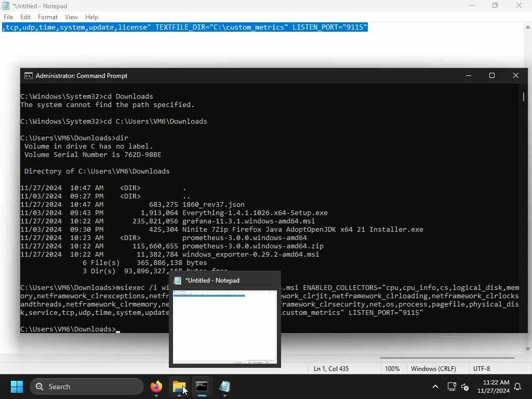Viewport: 532px width, 399px height.
Task: Open the Notepad View menu
Action: pyautogui.click(x=71, y=17)
